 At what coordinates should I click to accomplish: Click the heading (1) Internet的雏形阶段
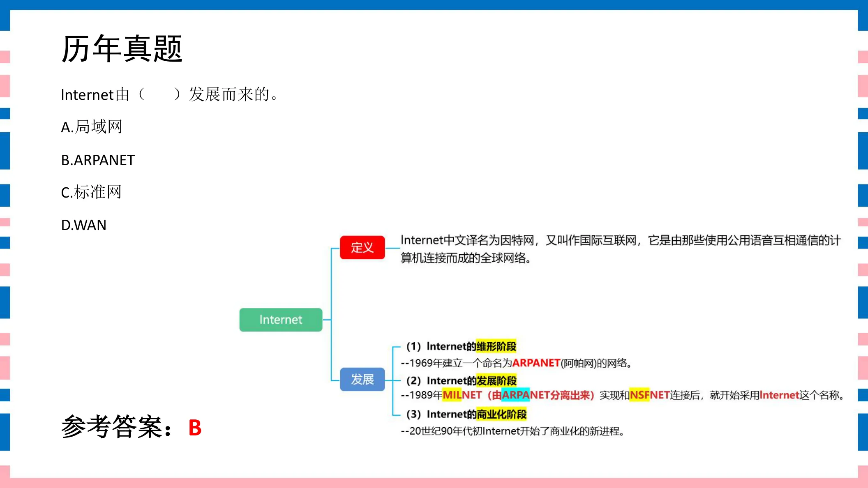[x=461, y=346]
